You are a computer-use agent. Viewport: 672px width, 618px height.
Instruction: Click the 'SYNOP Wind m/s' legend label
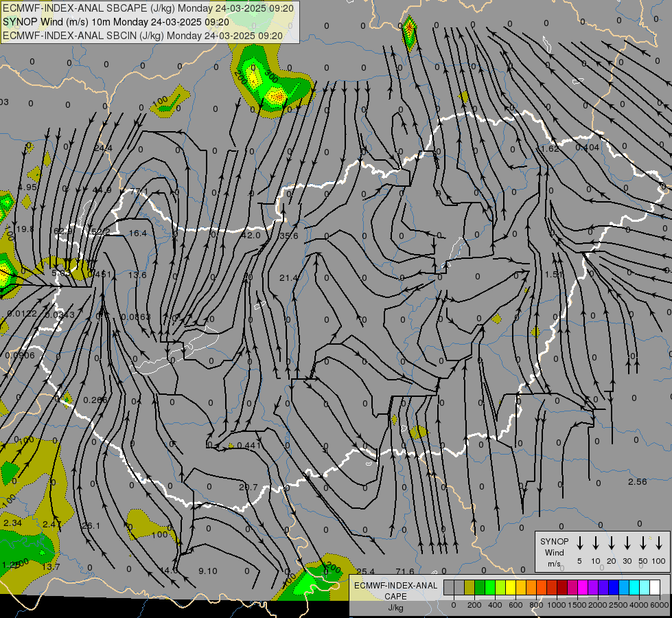pyautogui.click(x=554, y=553)
